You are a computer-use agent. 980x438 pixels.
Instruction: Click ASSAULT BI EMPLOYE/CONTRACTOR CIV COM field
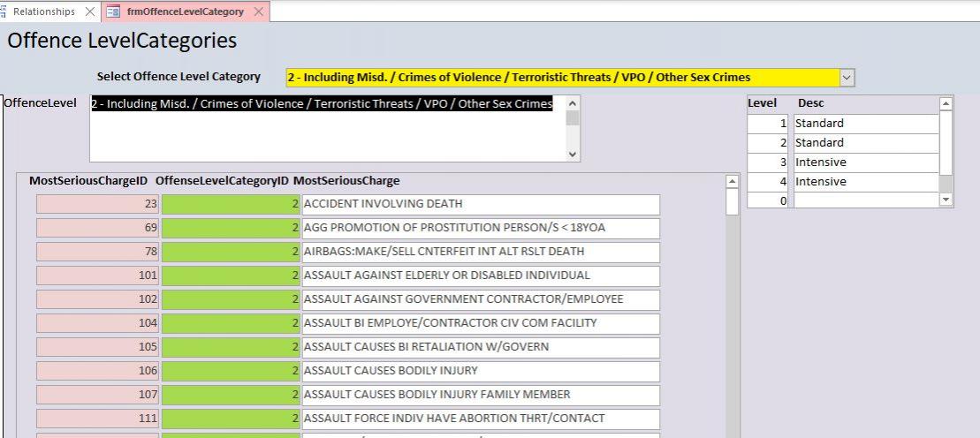(481, 324)
